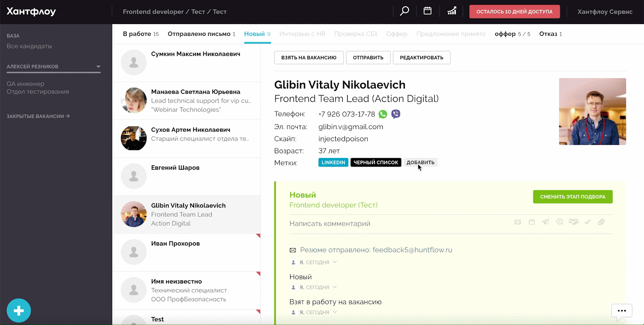This screenshot has width=644, height=325.
Task: Open the search magnifier icon
Action: pyautogui.click(x=405, y=11)
